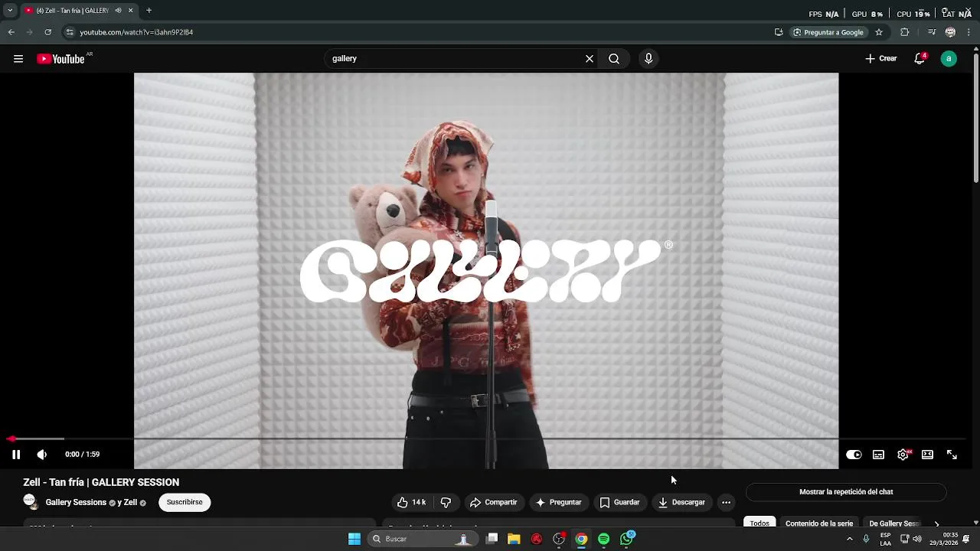Open player settings gear

click(903, 455)
